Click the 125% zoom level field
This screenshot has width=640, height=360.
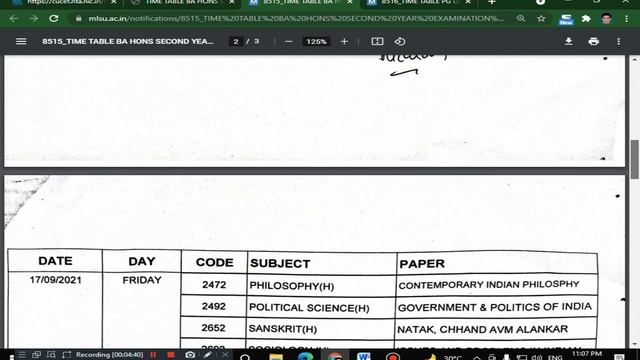tap(316, 41)
